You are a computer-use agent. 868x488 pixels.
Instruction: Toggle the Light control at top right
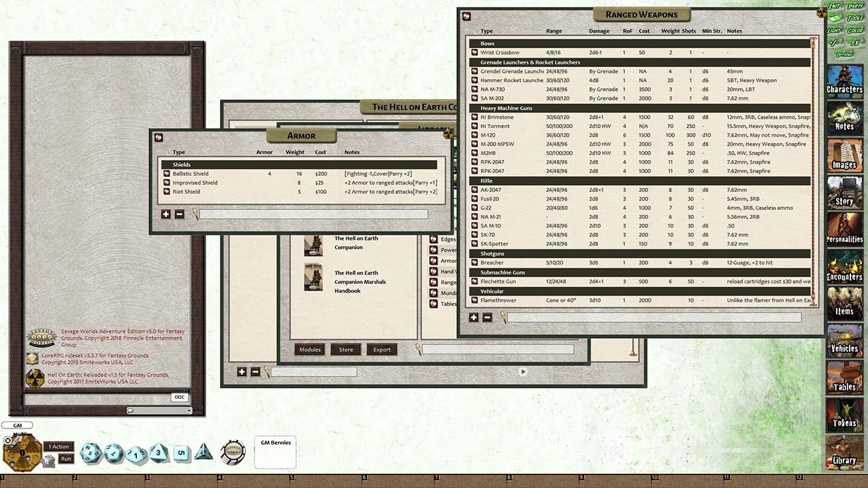(x=835, y=30)
